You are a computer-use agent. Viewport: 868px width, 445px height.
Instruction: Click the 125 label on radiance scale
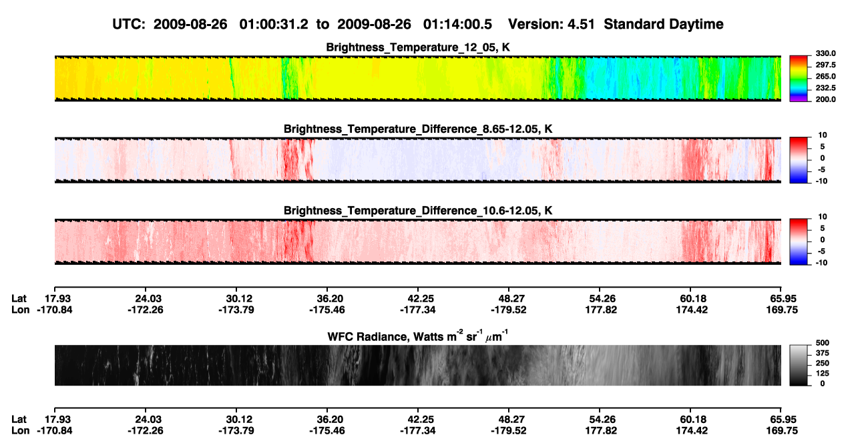pos(822,373)
